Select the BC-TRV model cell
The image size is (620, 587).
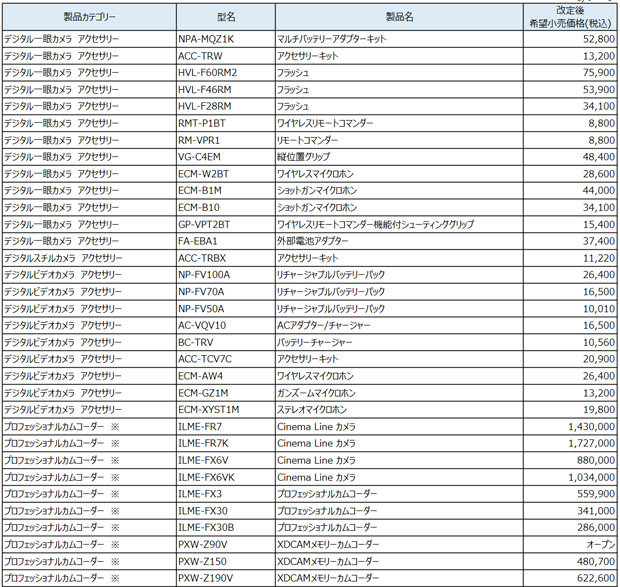[226, 342]
